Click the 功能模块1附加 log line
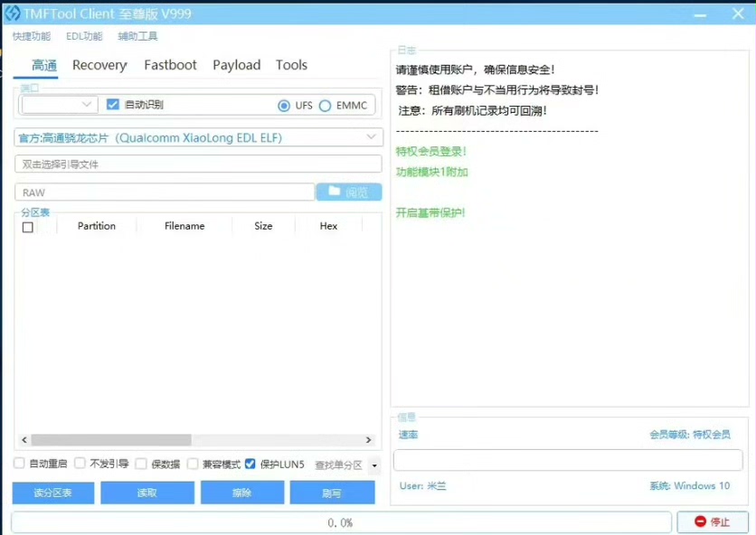 [x=432, y=172]
